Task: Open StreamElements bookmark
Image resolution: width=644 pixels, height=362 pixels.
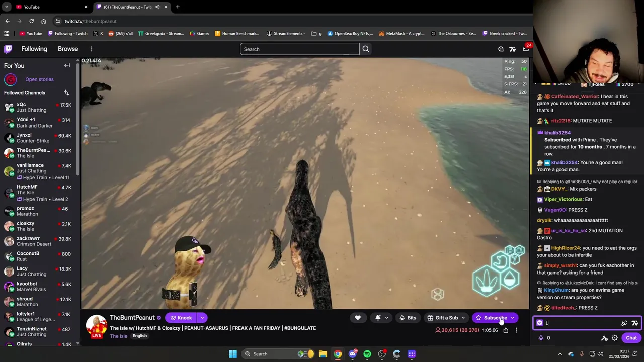Action: (286, 33)
